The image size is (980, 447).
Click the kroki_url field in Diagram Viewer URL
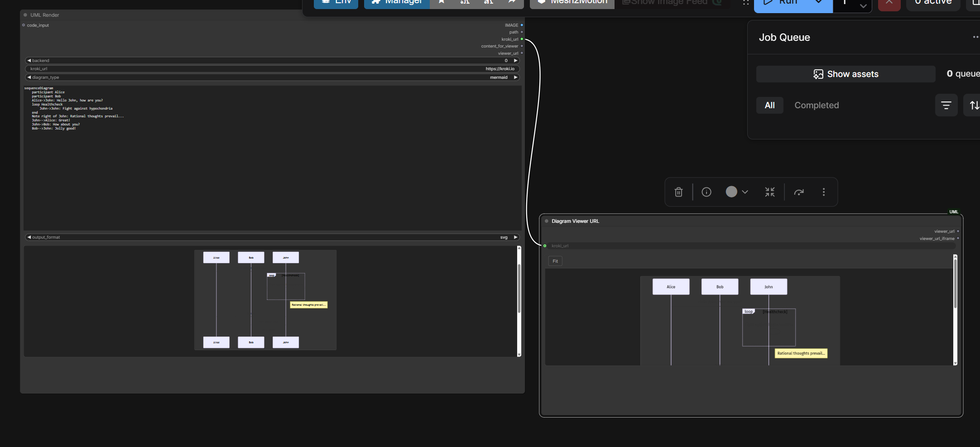(x=753, y=246)
